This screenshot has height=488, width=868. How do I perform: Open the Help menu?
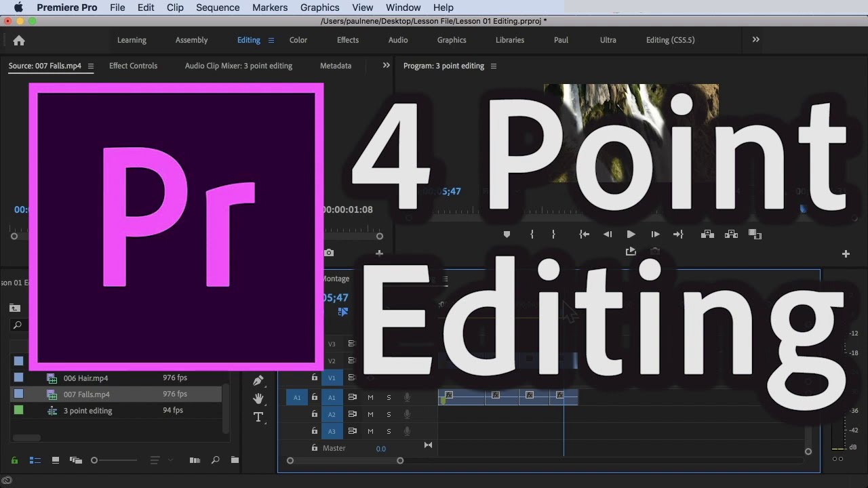[x=443, y=7]
